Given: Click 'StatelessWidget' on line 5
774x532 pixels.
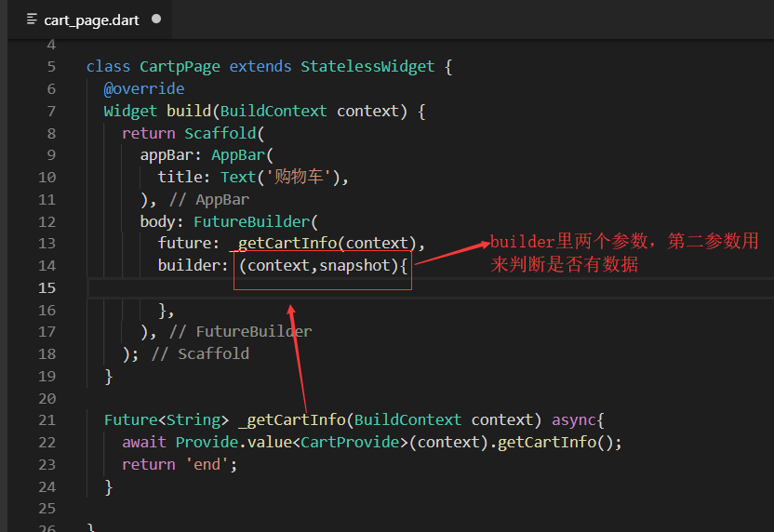Looking at the screenshot, I should coord(367,67).
